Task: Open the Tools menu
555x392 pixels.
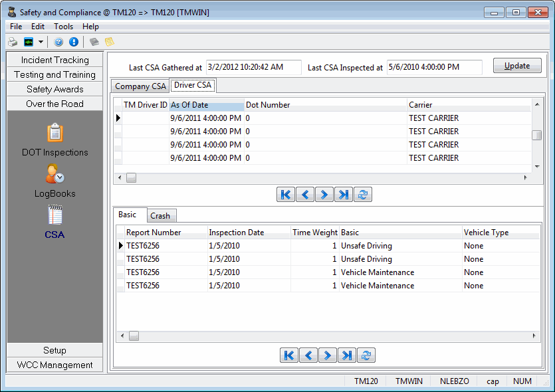Action: [63, 27]
